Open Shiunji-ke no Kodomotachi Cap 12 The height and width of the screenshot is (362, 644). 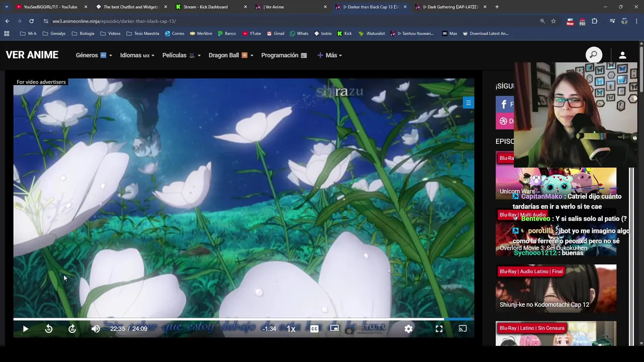pyautogui.click(x=555, y=289)
